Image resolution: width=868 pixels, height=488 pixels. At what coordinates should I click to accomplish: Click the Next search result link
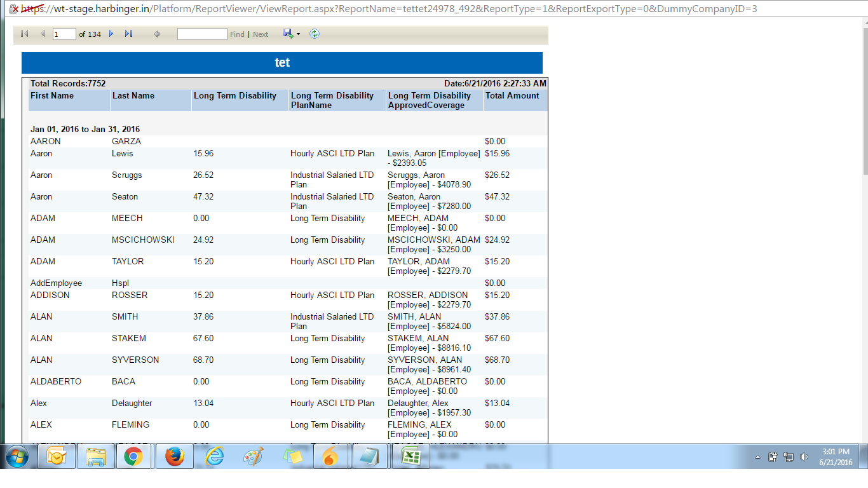tap(261, 34)
